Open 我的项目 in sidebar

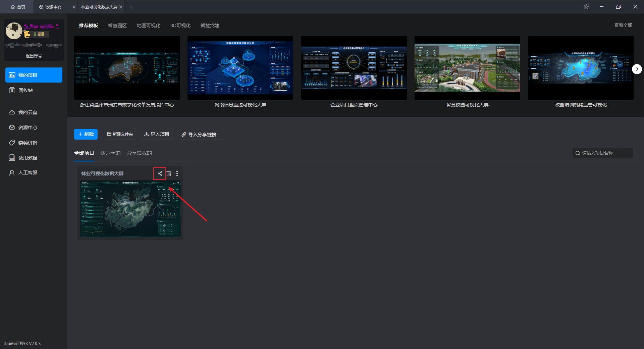34,75
